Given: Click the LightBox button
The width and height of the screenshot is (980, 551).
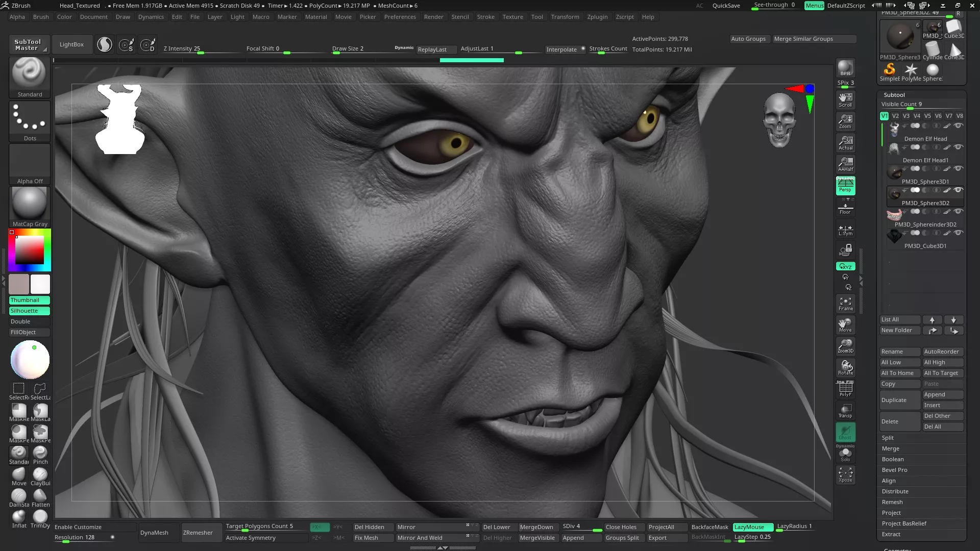Looking at the screenshot, I should [x=71, y=44].
